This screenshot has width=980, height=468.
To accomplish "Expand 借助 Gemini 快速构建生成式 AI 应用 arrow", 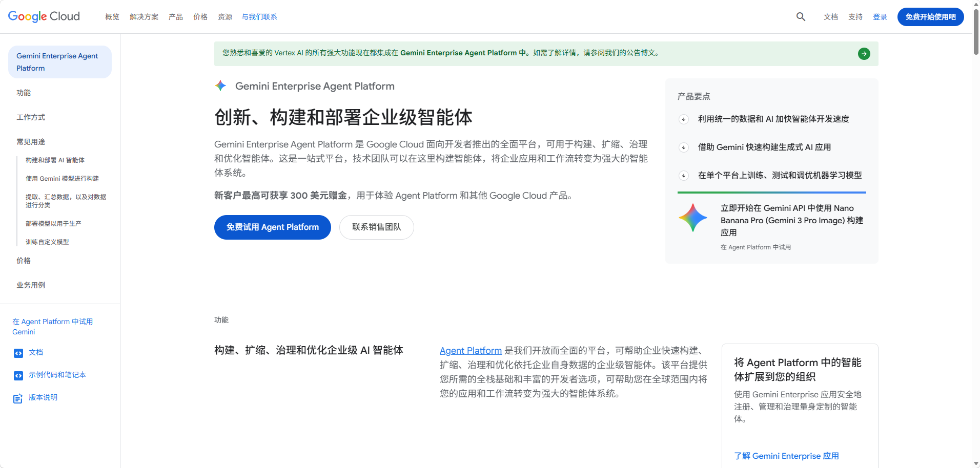I will click(x=683, y=147).
